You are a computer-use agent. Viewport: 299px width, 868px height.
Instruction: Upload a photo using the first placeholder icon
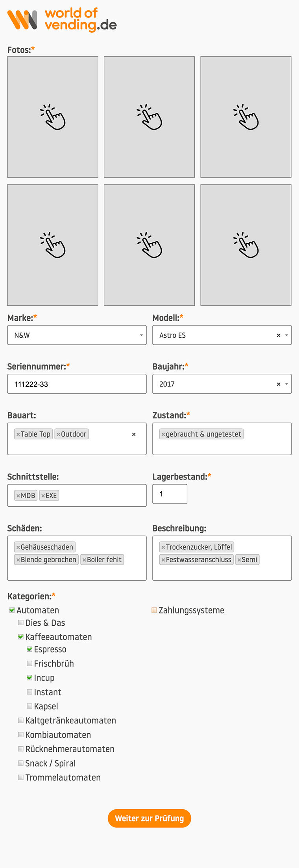tap(52, 116)
